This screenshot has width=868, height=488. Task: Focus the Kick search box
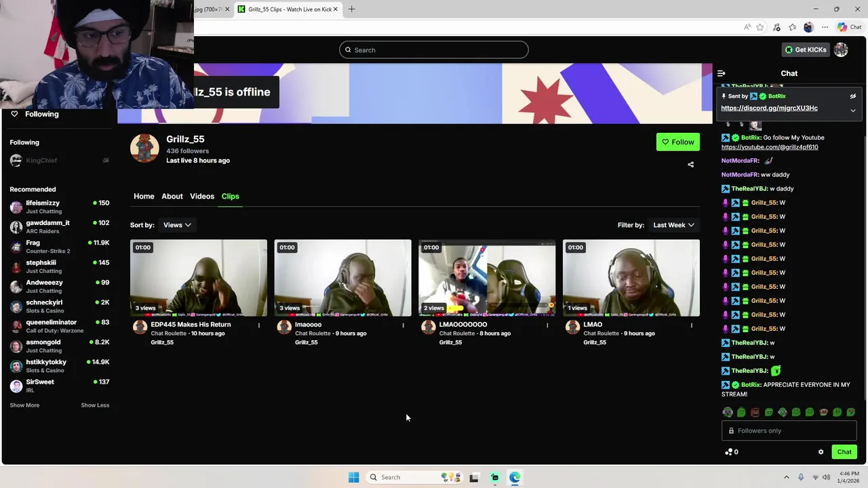tap(434, 50)
